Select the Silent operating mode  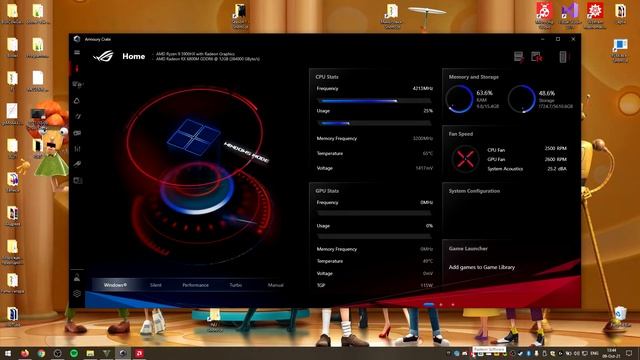point(156,285)
